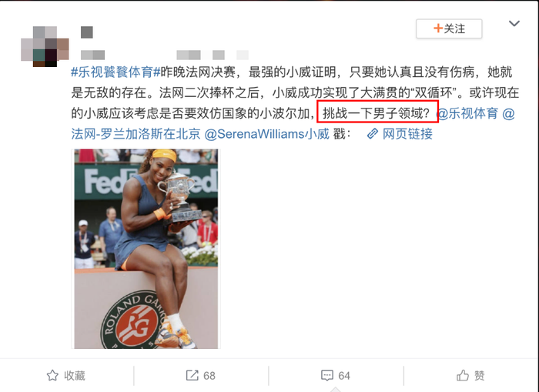This screenshot has height=392, width=539.
Task: Open comments via the speech bubble icon
Action: [327, 376]
